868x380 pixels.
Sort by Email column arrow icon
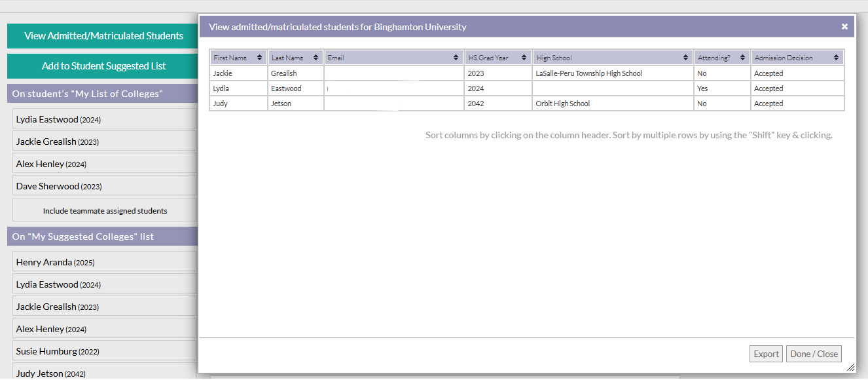(x=456, y=58)
